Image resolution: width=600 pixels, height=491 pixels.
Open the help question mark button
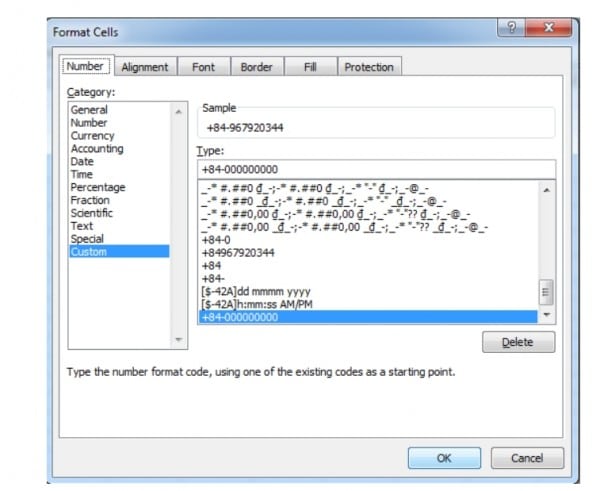click(x=511, y=28)
